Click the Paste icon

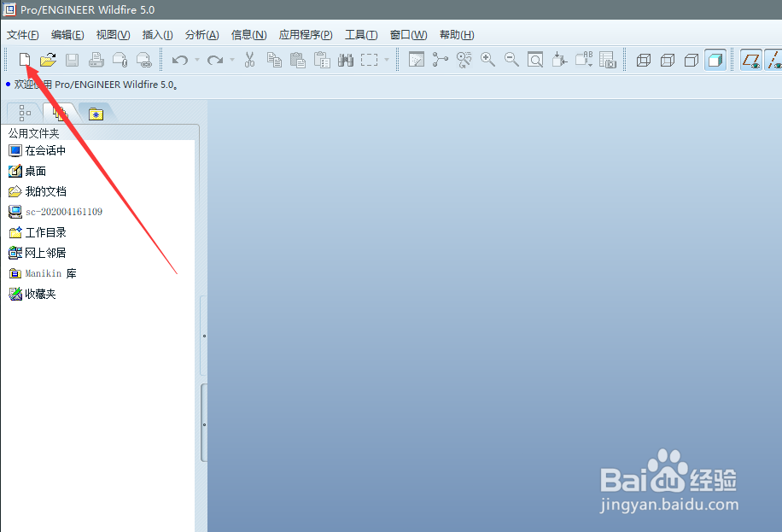point(298,60)
